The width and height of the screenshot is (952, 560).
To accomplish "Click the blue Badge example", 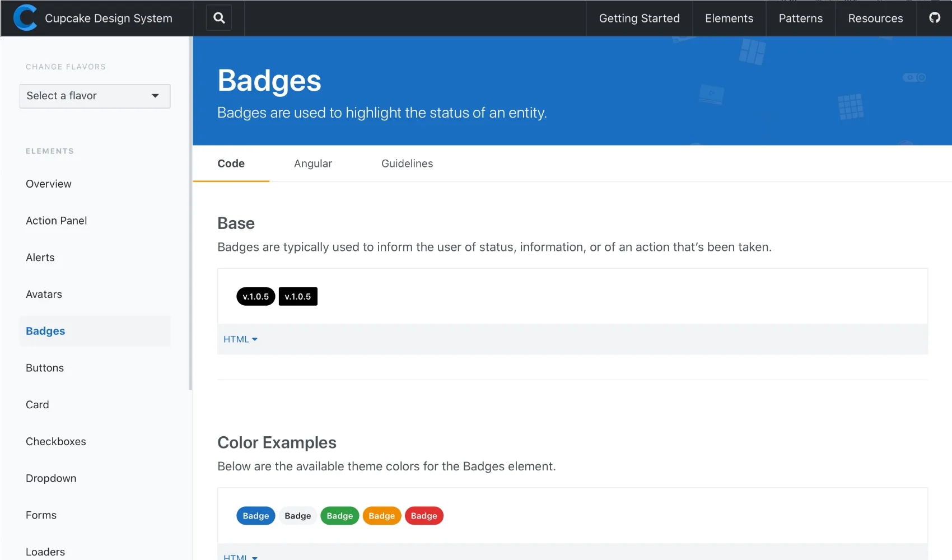I will [255, 516].
